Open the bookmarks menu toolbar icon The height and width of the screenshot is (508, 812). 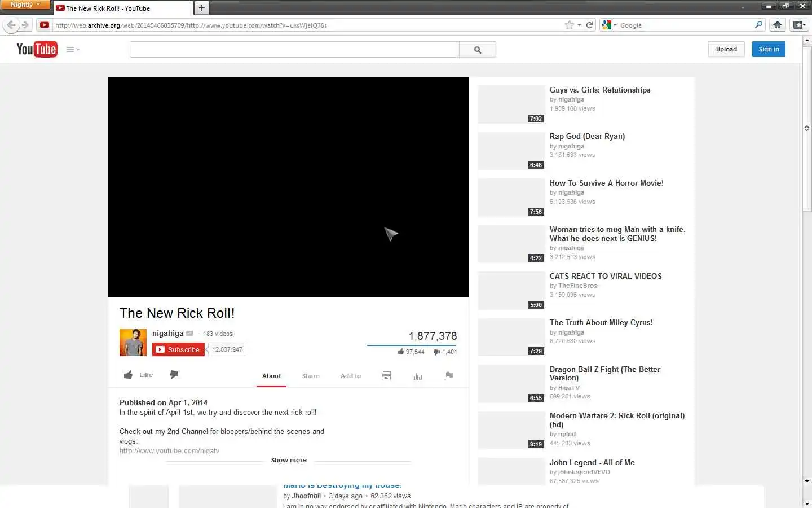point(798,25)
